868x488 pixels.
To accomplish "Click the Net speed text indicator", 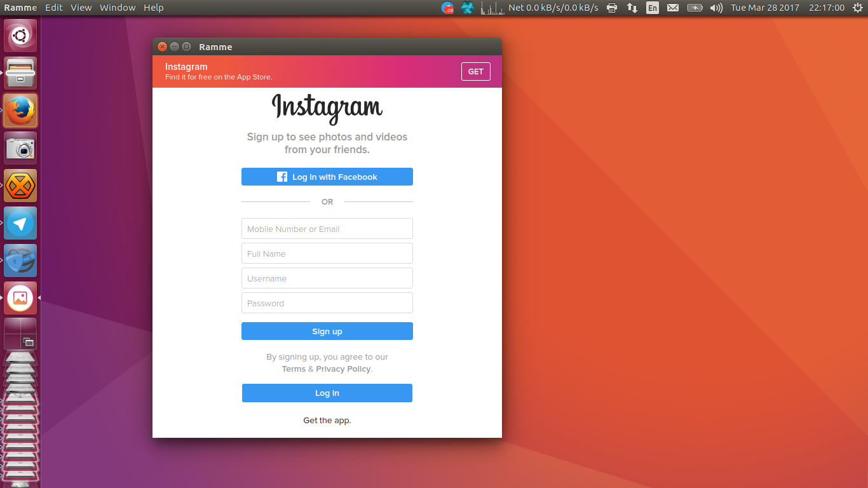I will coord(553,8).
